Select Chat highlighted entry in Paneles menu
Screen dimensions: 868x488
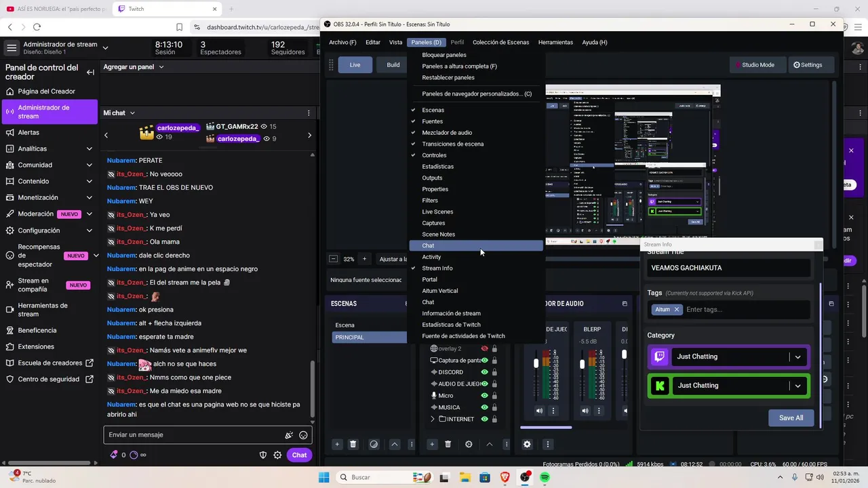point(476,245)
